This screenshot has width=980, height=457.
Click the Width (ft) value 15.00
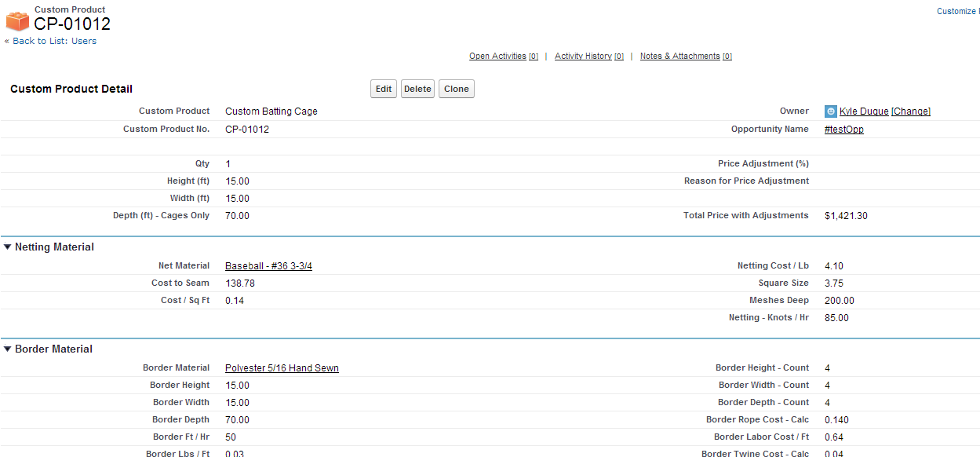(237, 198)
